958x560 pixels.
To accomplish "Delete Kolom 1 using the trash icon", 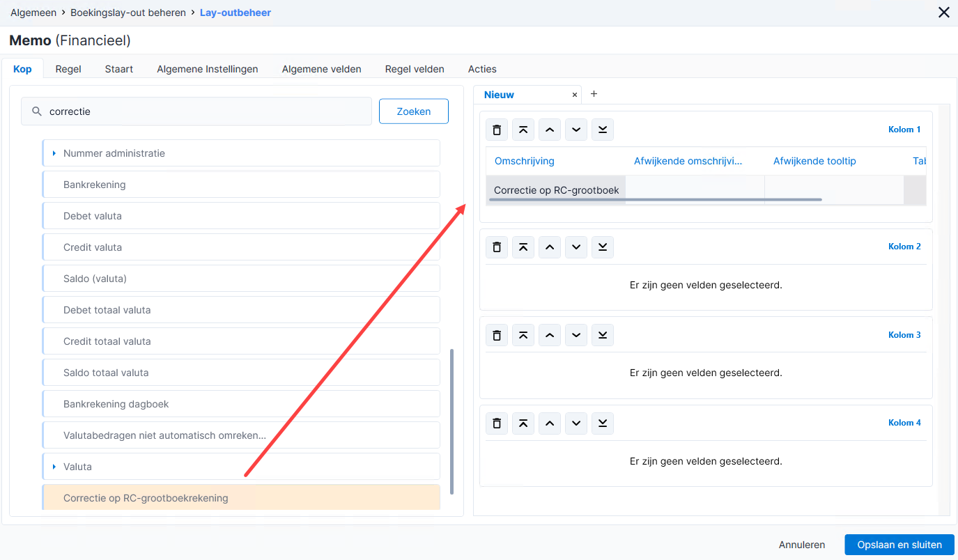I will coord(497,130).
